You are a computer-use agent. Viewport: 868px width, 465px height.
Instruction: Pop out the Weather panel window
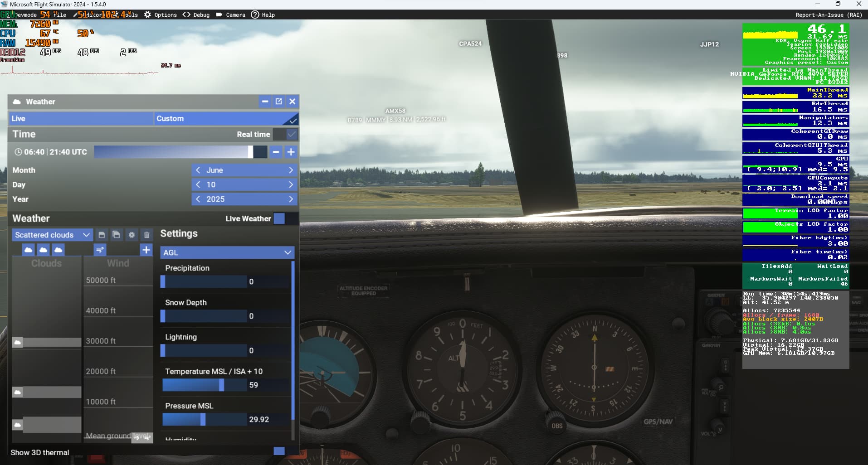click(x=278, y=102)
